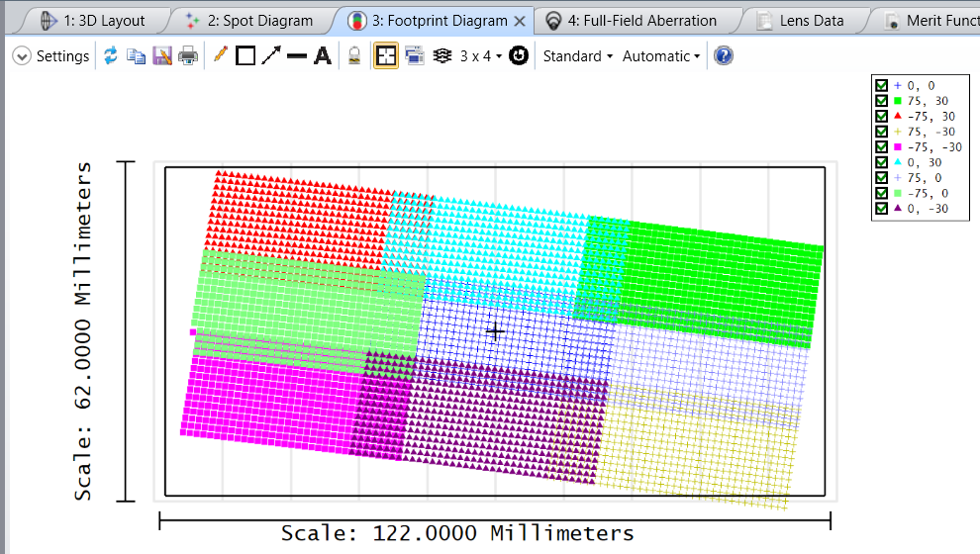Click the clone window icon
The width and height of the screenshot is (980, 554).
[415, 56]
